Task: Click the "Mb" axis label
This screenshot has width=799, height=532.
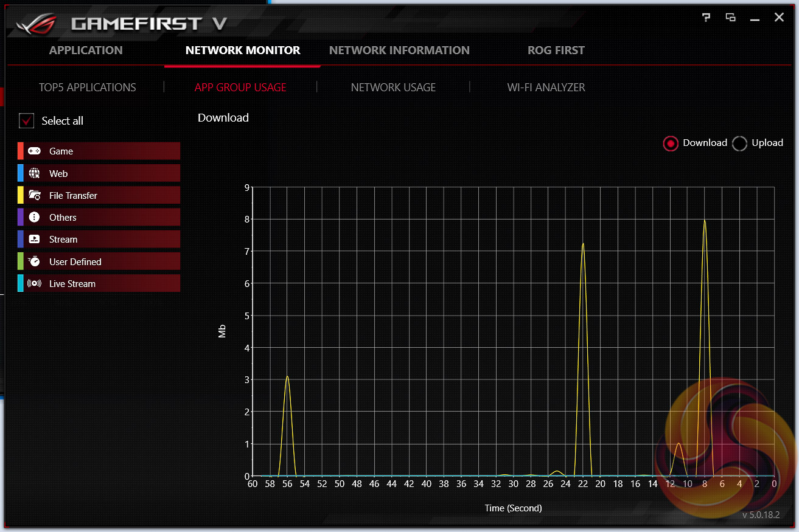Action: [222, 331]
